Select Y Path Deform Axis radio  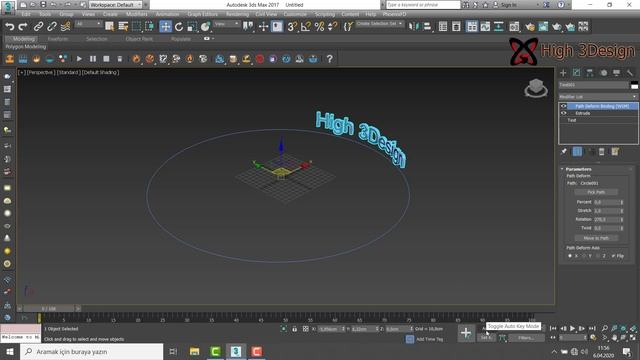tap(584, 256)
